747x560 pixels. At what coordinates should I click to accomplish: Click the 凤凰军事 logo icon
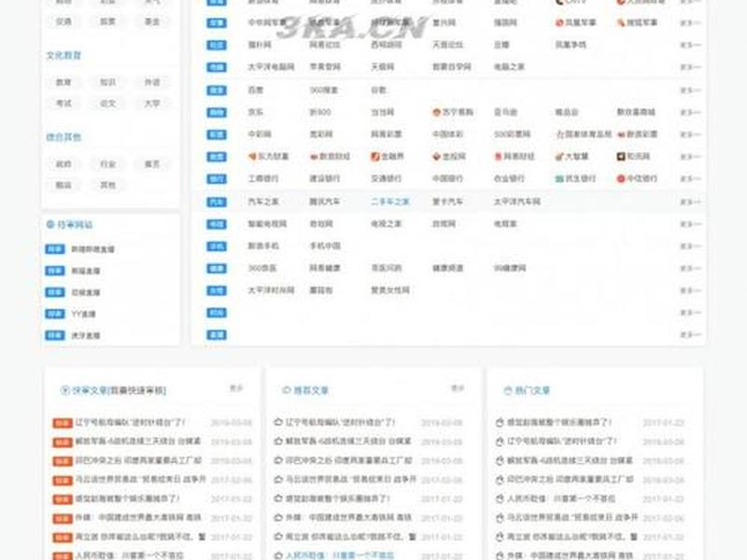(x=559, y=22)
